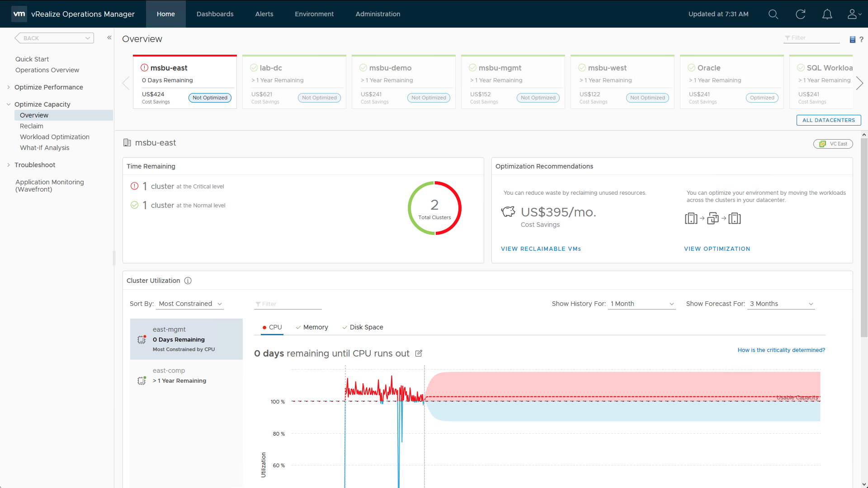Select the msbu-mgmt datacenter card
Screen dimensions: 868x488
click(x=513, y=82)
